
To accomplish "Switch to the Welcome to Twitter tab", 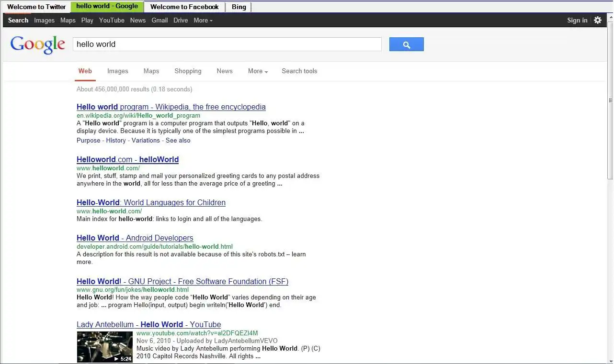I will coord(36,7).
